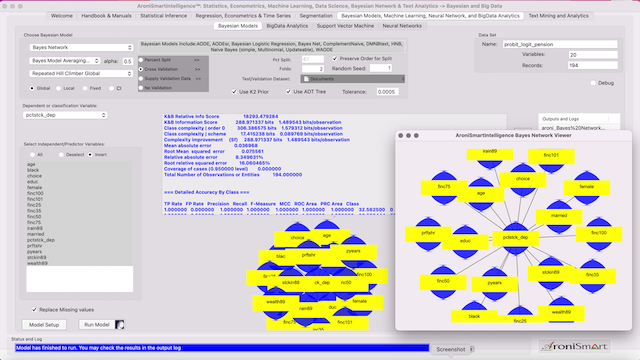The height and width of the screenshot is (360, 640).
Task: Select the No Validation option
Action: tap(141, 88)
